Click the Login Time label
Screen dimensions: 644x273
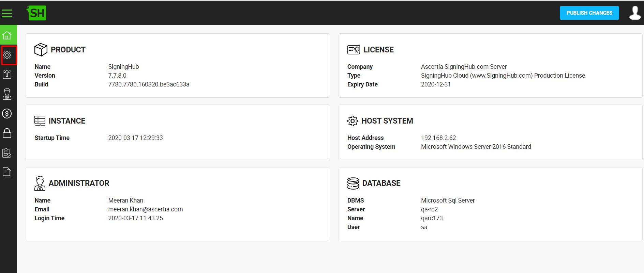[49, 218]
